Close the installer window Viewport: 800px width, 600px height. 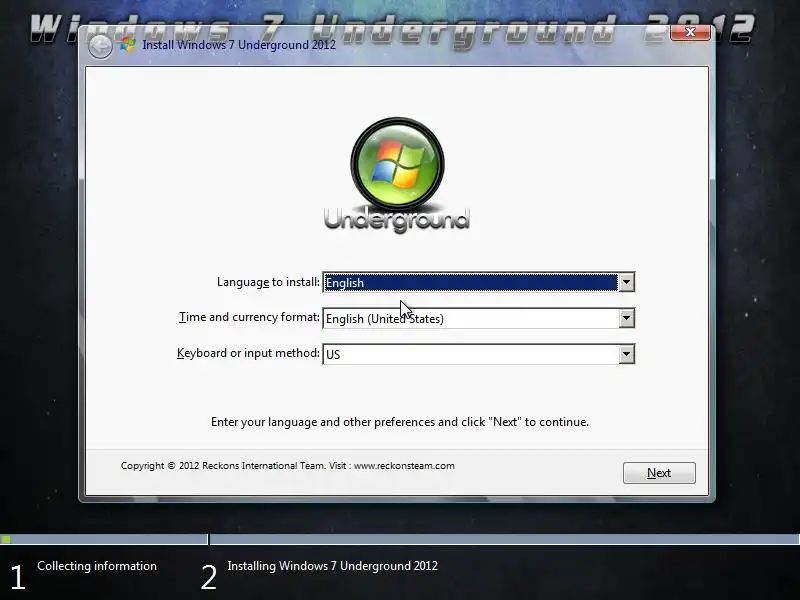tap(690, 32)
